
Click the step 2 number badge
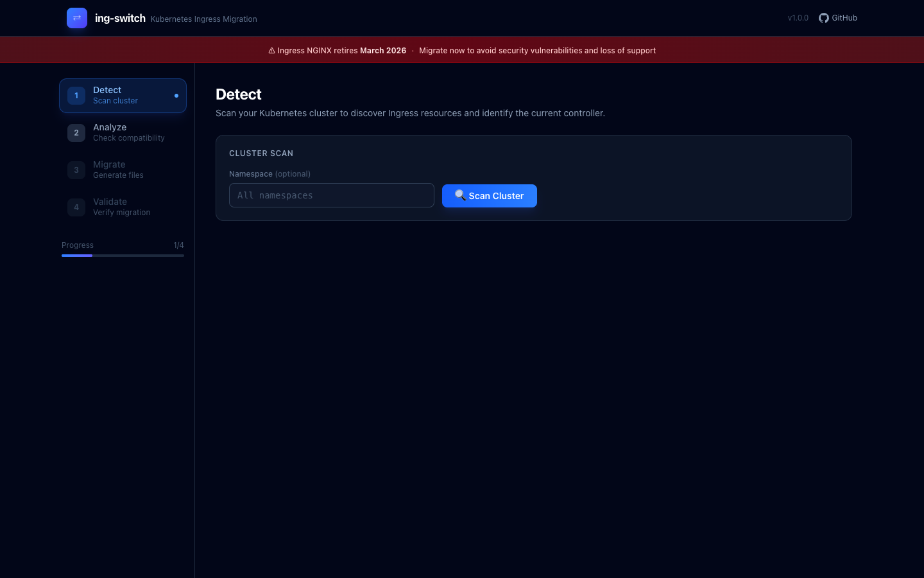[76, 133]
